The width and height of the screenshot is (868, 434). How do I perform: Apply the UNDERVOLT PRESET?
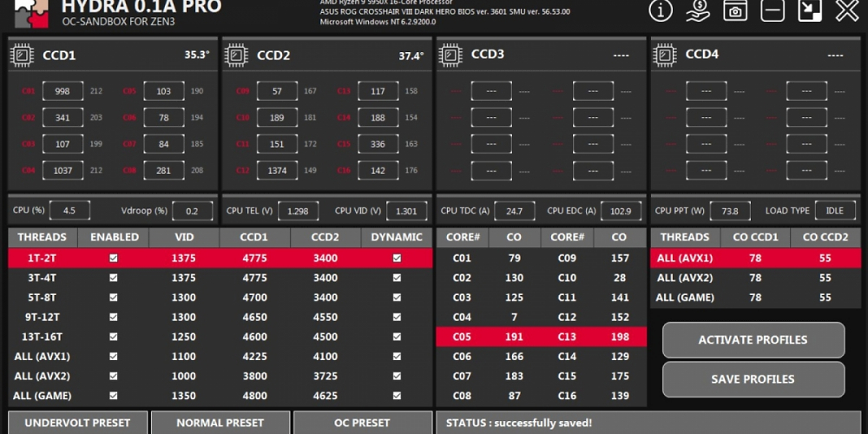(x=77, y=423)
